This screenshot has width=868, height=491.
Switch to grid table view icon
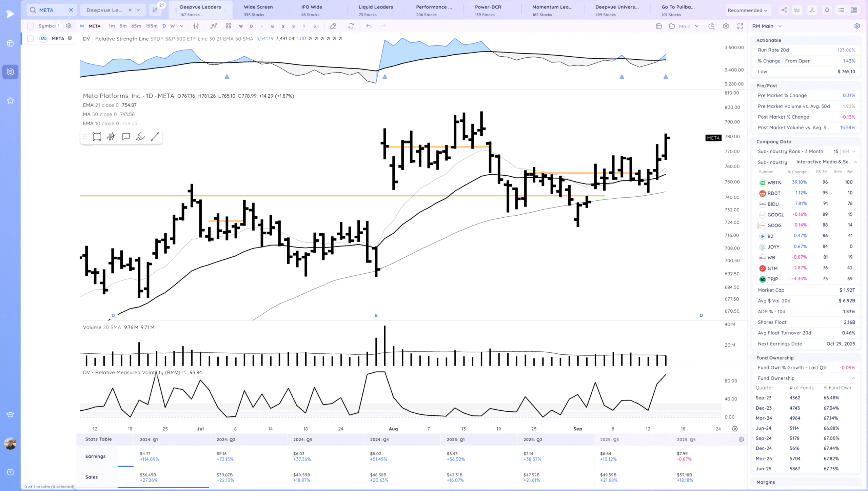tap(854, 10)
